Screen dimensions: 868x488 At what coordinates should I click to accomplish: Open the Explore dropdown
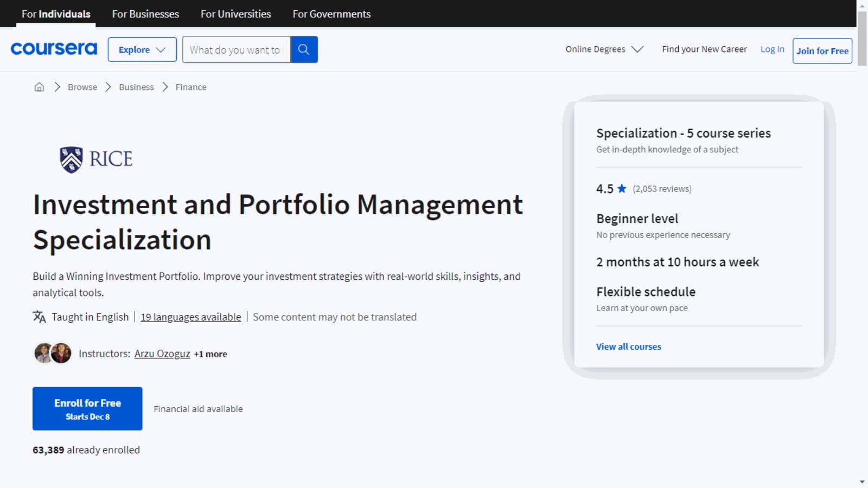coord(142,49)
